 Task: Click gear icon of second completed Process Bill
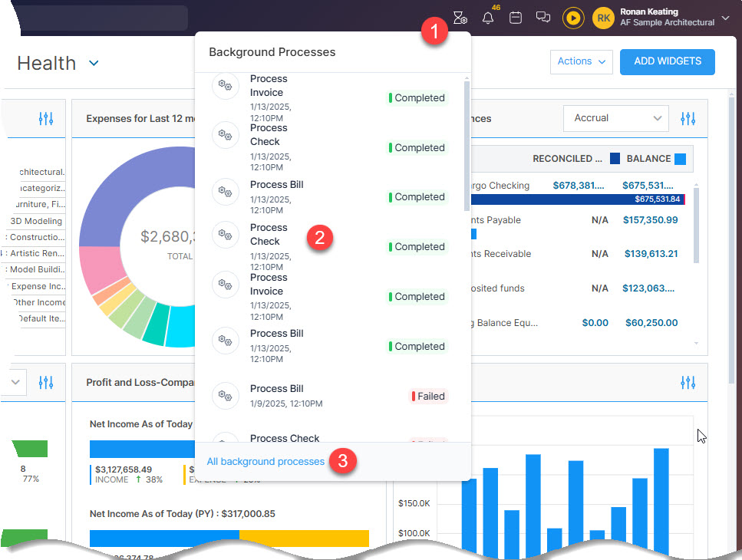226,341
